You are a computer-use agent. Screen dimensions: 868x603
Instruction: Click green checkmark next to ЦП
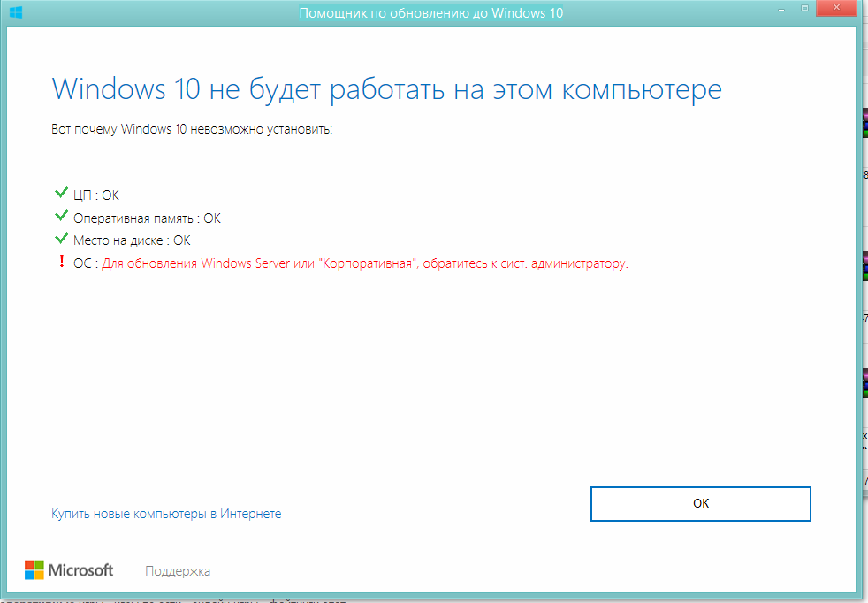[62, 192]
